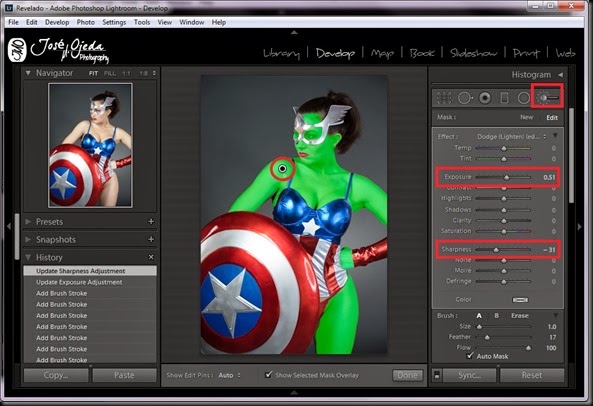Screen dimensions: 593x406
Task: Select the Crop Overlay tool
Action: click(444, 98)
